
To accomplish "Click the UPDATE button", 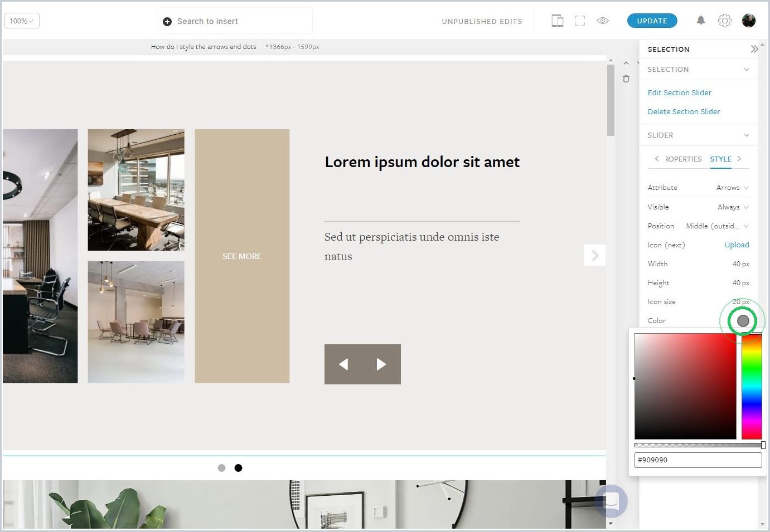I will click(x=652, y=21).
